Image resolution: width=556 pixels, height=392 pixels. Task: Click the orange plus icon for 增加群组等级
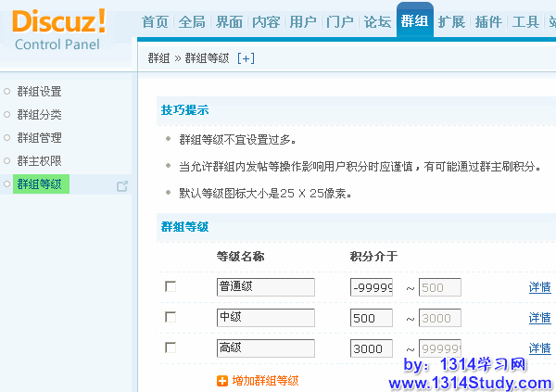[x=221, y=381]
